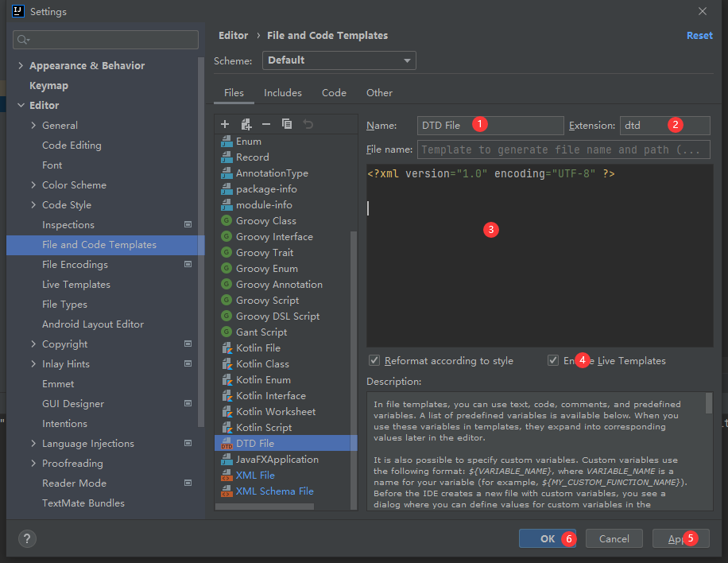Click the Create Child Template icon

tap(246, 124)
